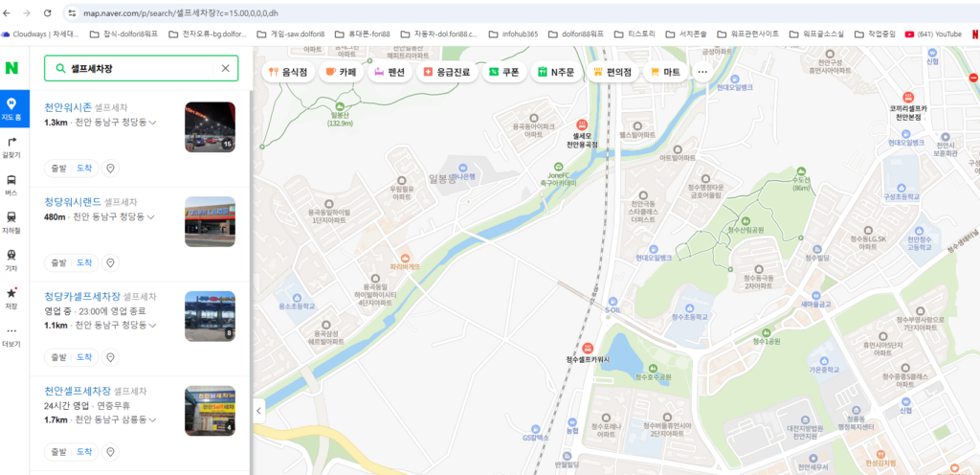
Task: Select the 버스 bus icon in sidebar
Action: click(11, 184)
